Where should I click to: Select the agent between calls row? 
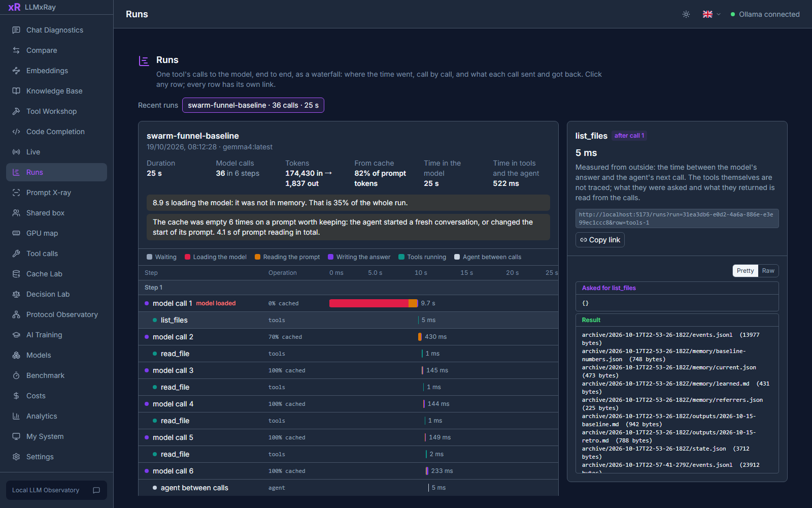pos(348,488)
